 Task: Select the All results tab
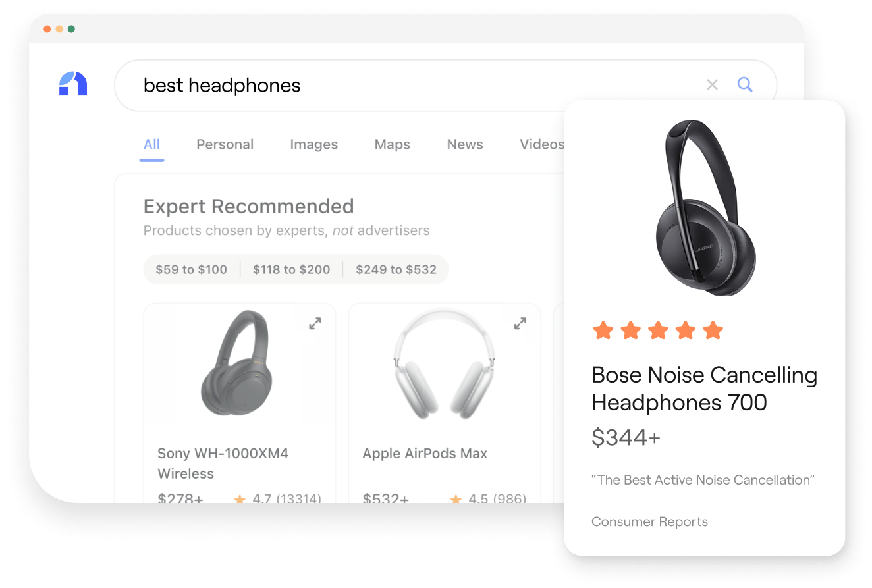pos(151,145)
